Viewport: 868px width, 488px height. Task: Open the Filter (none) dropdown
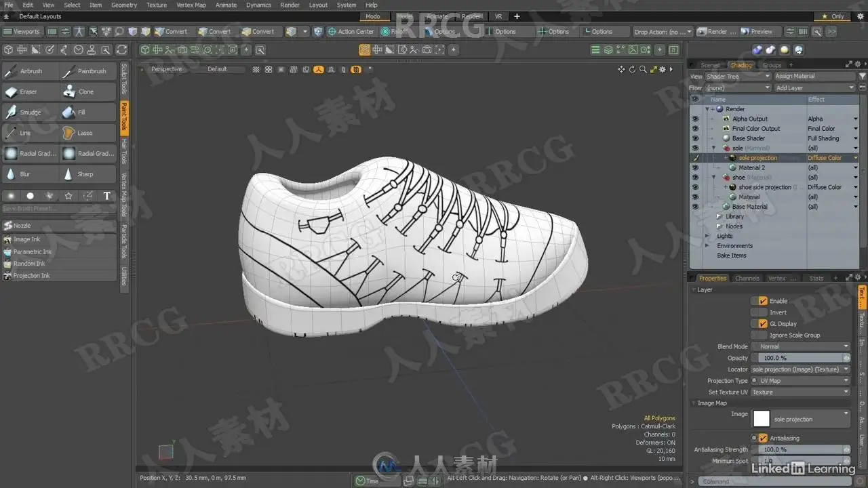[x=738, y=88]
